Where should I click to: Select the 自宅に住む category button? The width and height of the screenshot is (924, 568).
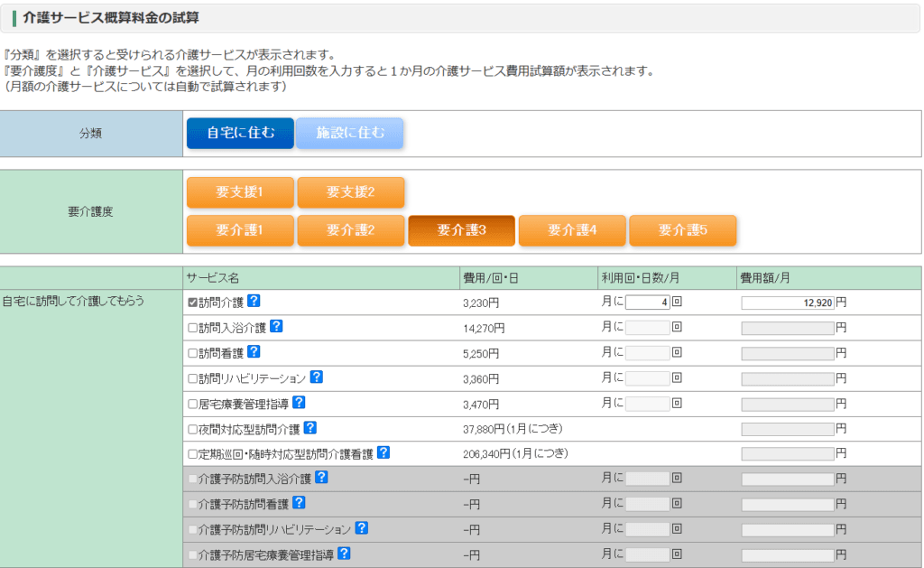240,133
